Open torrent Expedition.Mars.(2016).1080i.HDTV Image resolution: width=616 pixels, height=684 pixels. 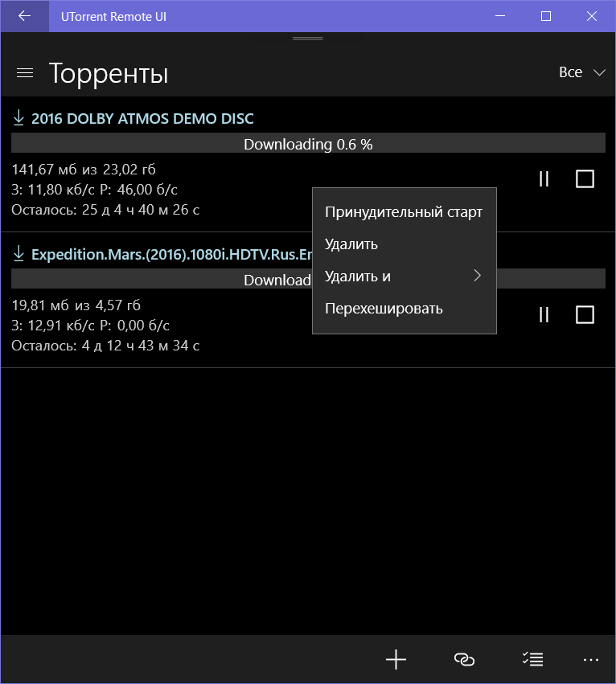click(x=171, y=254)
